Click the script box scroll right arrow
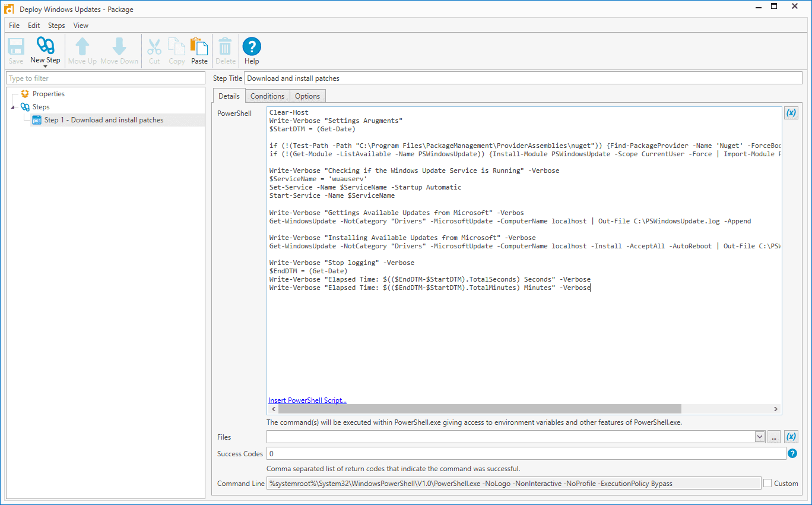 [776, 409]
